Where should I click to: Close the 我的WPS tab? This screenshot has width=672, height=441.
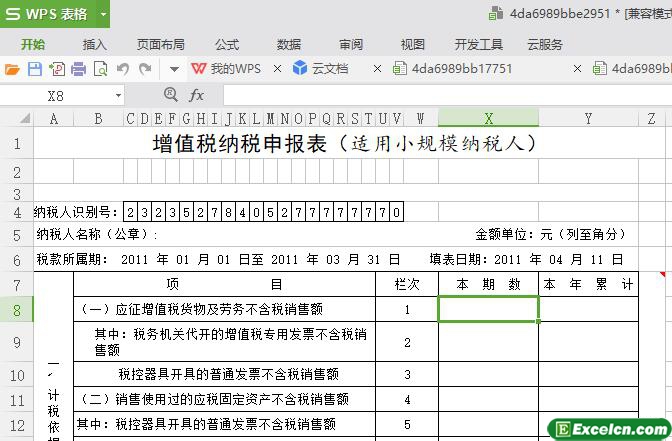277,69
